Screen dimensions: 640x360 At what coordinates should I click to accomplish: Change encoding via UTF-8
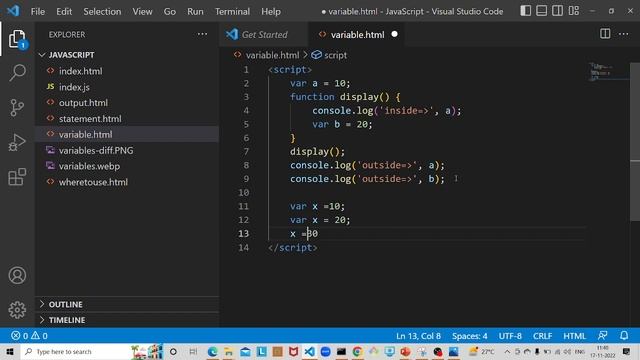510,336
